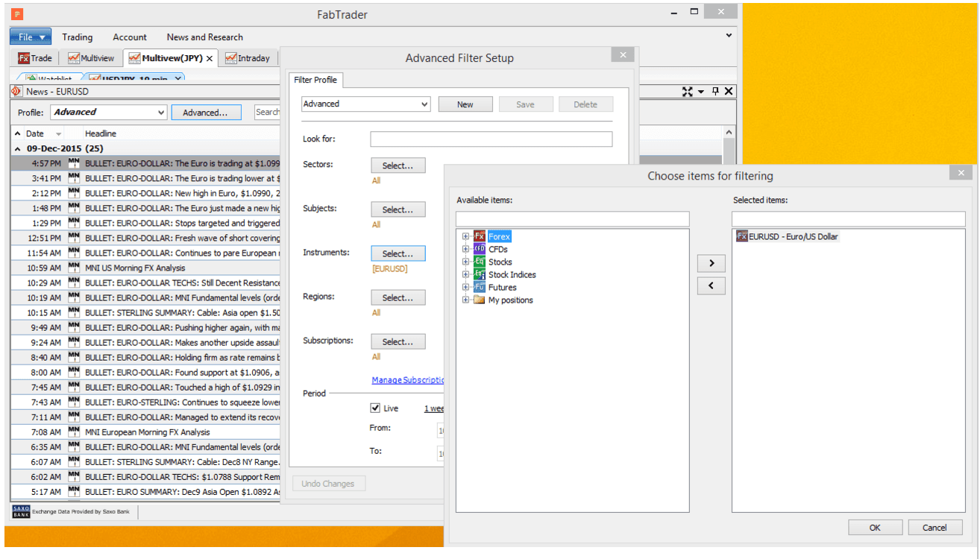Image resolution: width=980 pixels, height=559 pixels.
Task: Click the Selected items search field
Action: coord(849,218)
